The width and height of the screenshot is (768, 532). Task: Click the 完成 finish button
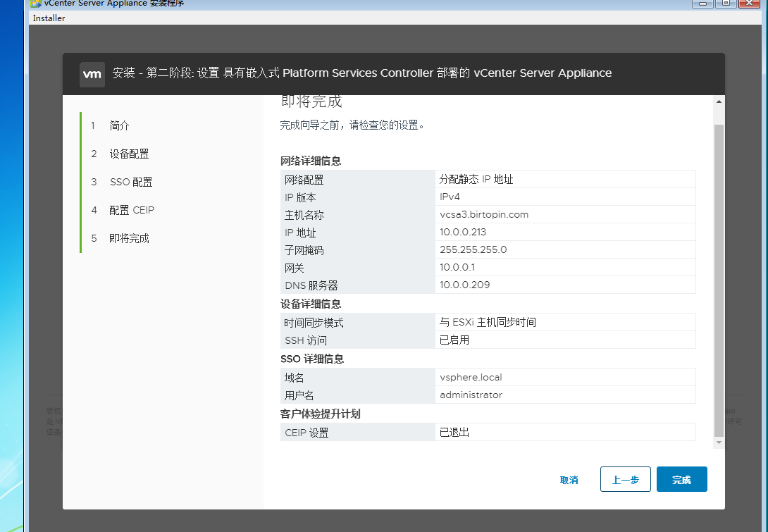coord(682,479)
